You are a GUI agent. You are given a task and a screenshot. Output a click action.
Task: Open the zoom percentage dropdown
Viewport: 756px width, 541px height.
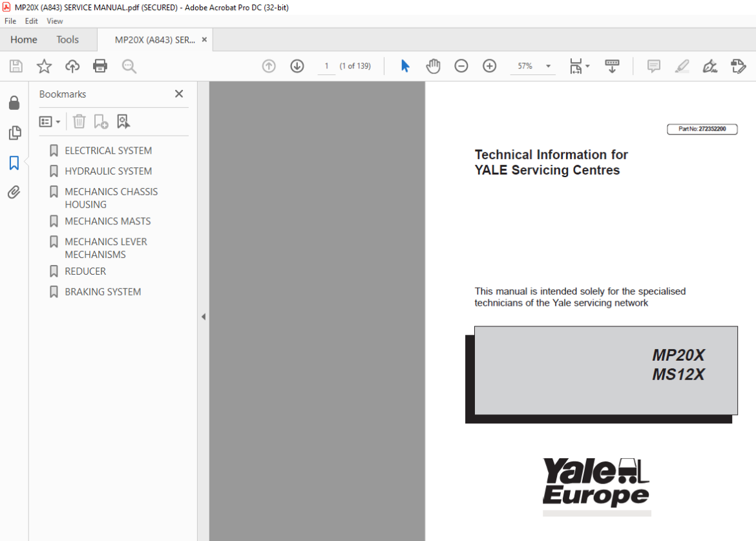coord(548,66)
